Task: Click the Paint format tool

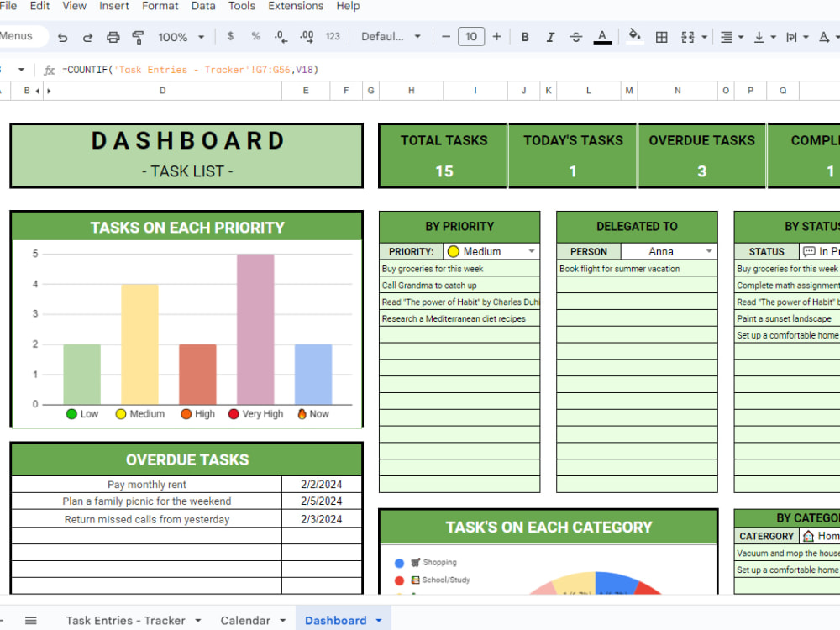Action: pyautogui.click(x=137, y=37)
